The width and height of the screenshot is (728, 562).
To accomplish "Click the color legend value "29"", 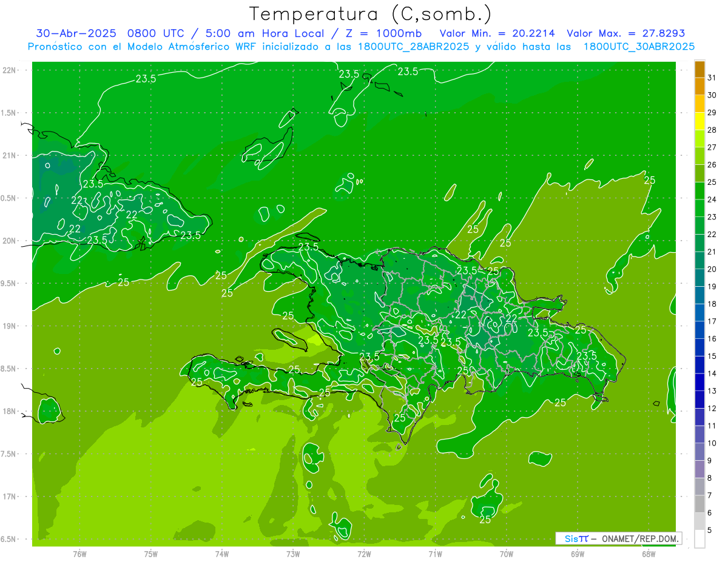I will (x=712, y=113).
